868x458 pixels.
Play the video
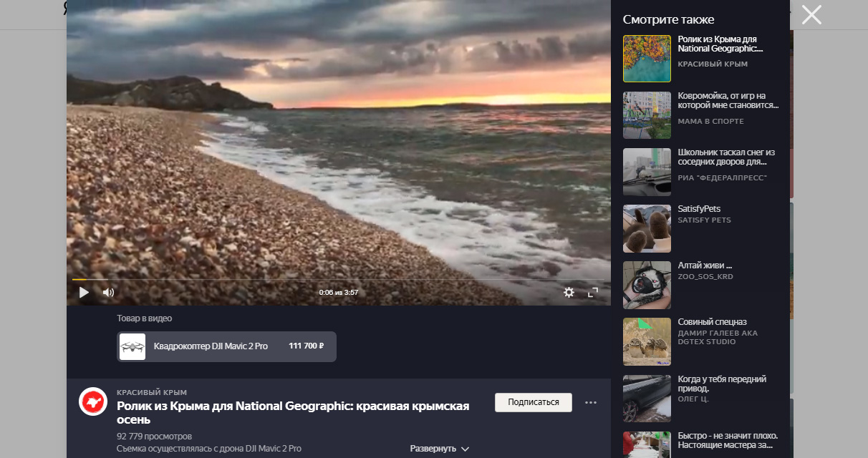(84, 292)
